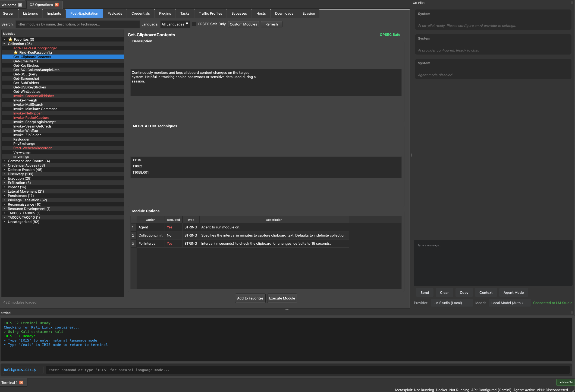Close the Terminal 1 tab via red X
This screenshot has width=575, height=392.
[x=21, y=383]
